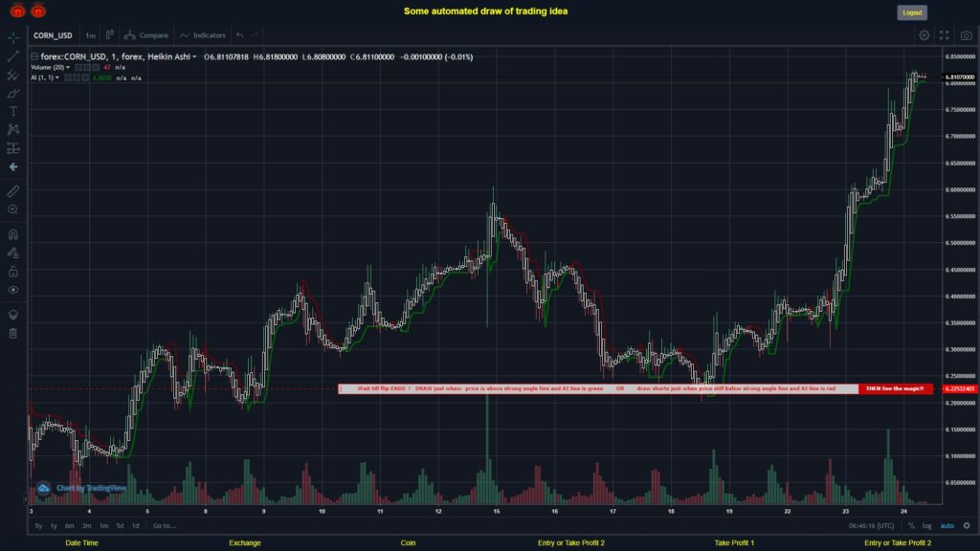Set range to 5y
The image size is (980, 551).
(38, 526)
